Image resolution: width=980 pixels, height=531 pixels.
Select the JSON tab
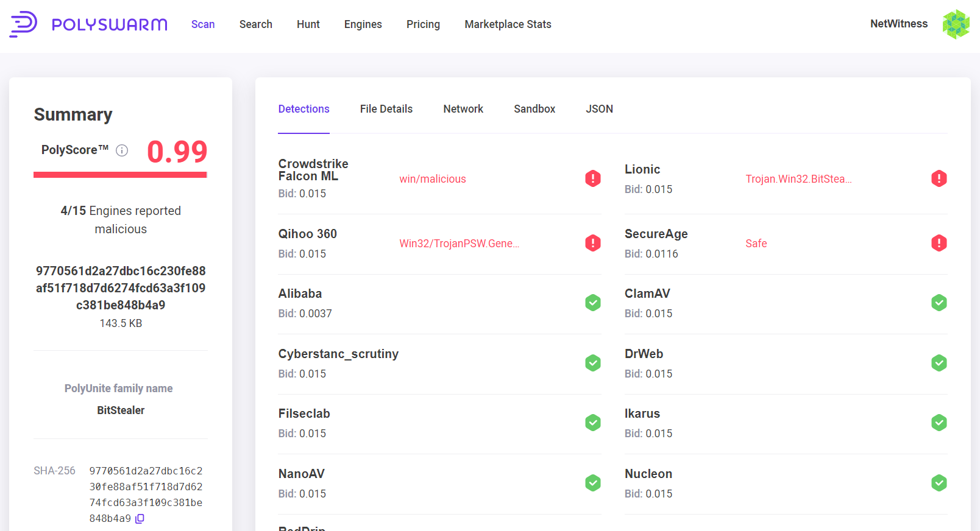click(599, 109)
